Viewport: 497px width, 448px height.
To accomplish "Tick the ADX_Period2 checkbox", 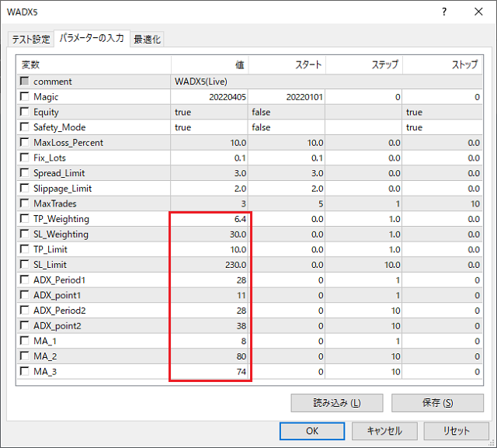I will click(x=24, y=310).
